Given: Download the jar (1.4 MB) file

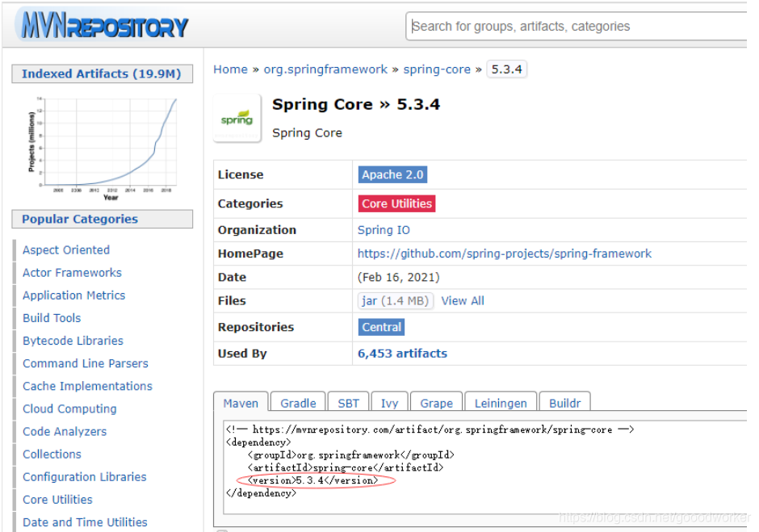Looking at the screenshot, I should (x=395, y=301).
